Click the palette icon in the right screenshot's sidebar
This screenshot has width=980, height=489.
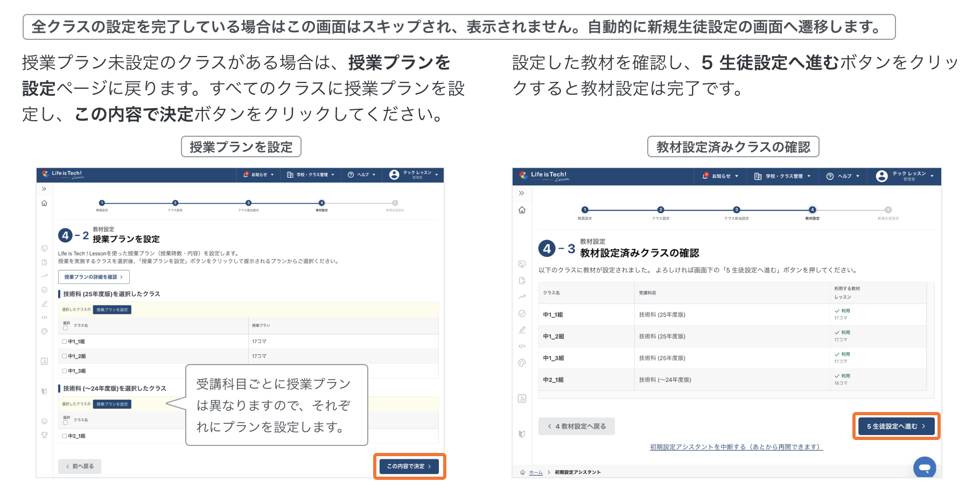522,363
